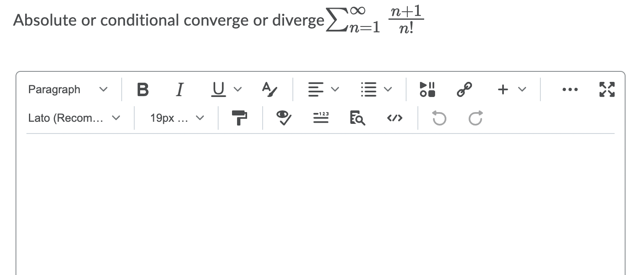This screenshot has width=644, height=275.
Task: Click the redo icon
Action: click(475, 118)
